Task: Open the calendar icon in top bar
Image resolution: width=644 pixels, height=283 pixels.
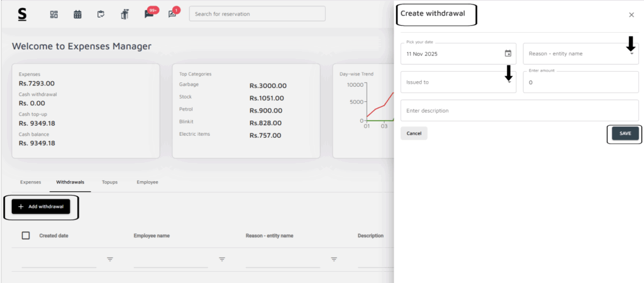Action: [77, 14]
